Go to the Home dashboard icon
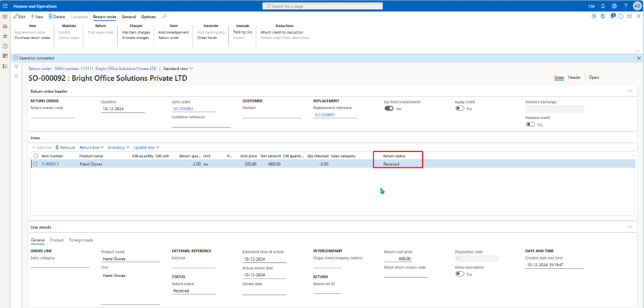The image size is (644, 308). 5,26
